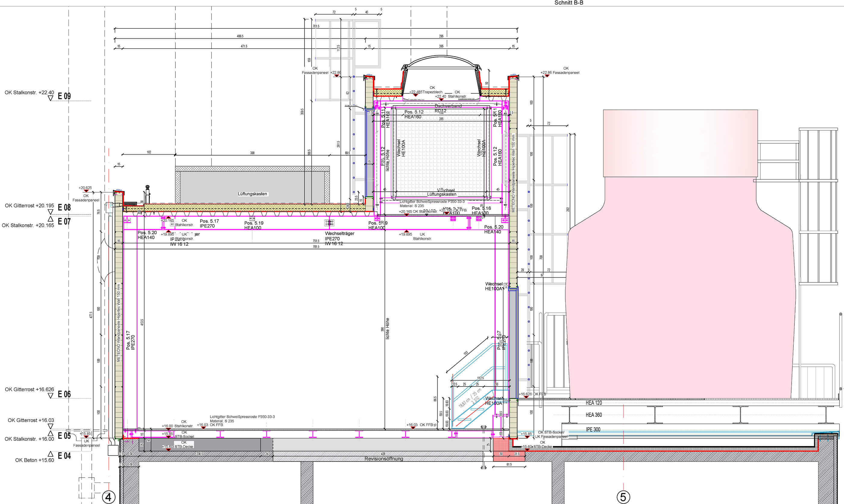
Task: Click the "E 08" level marker
Action: [x=64, y=207]
